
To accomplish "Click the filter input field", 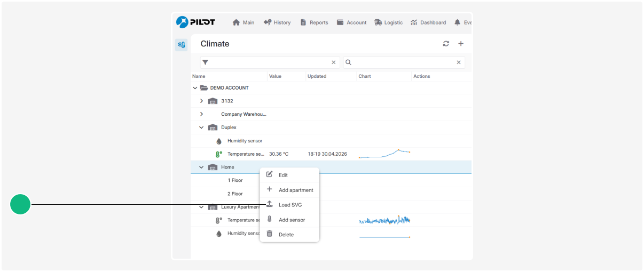I will pyautogui.click(x=270, y=62).
